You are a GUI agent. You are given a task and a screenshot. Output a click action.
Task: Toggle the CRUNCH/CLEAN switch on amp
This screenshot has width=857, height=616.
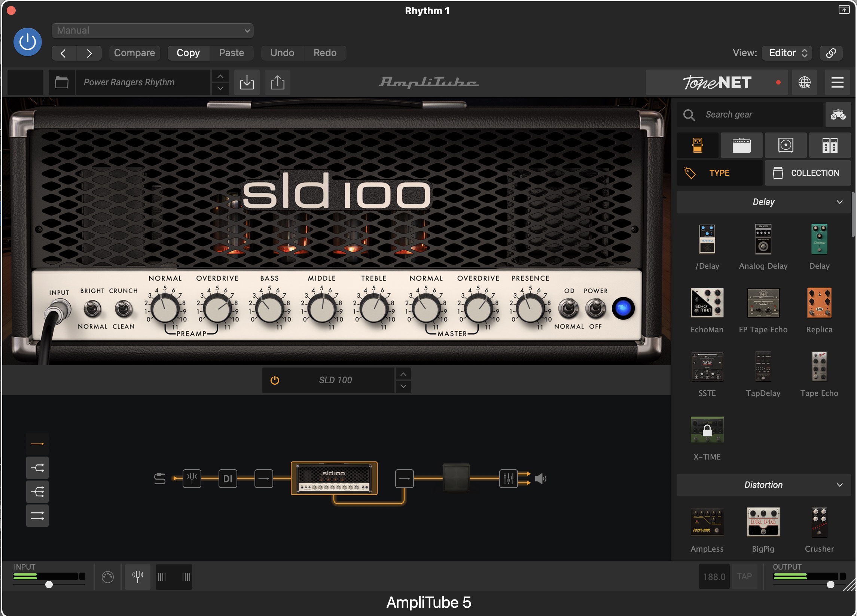point(123,309)
